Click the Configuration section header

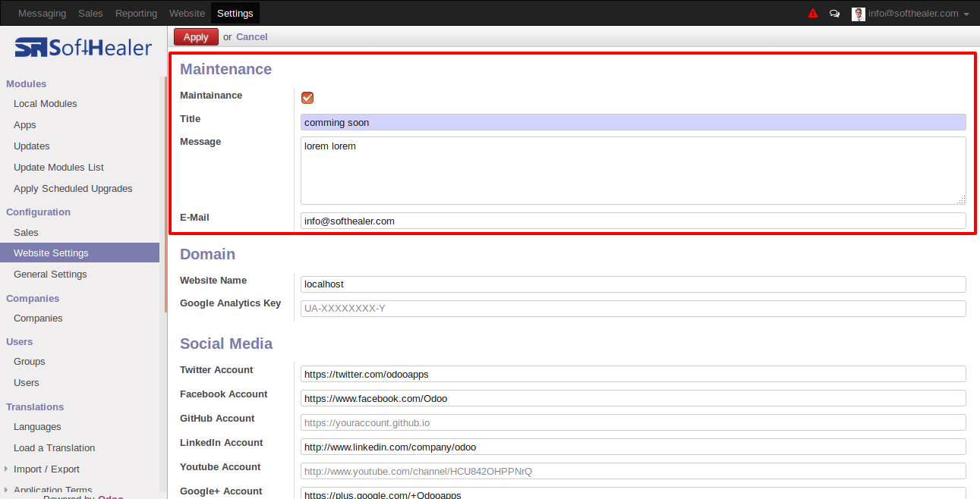[38, 212]
